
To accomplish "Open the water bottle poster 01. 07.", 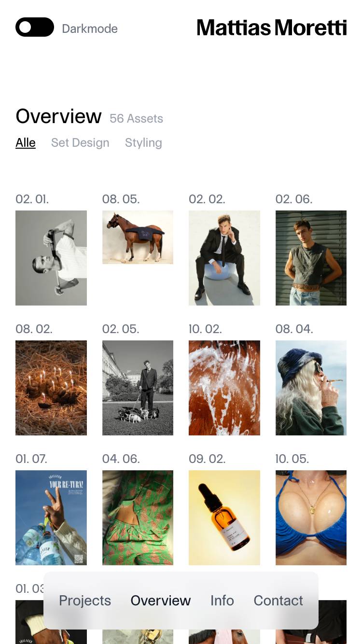I will [51, 518].
